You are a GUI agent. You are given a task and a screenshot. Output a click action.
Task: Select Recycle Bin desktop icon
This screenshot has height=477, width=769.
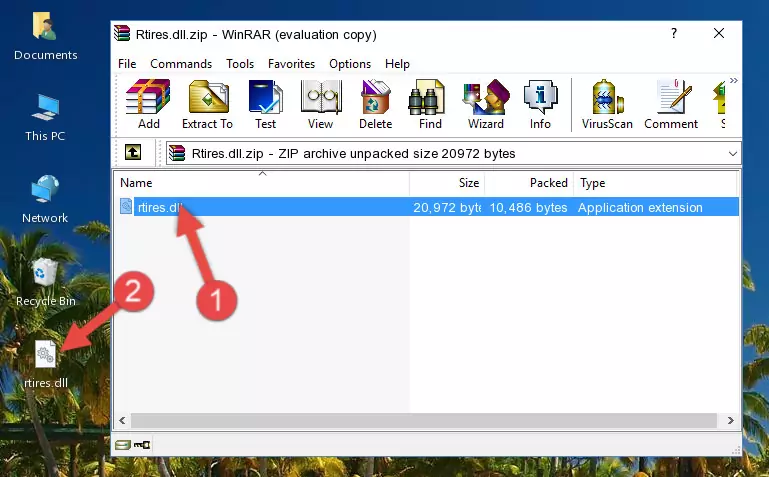pos(45,282)
